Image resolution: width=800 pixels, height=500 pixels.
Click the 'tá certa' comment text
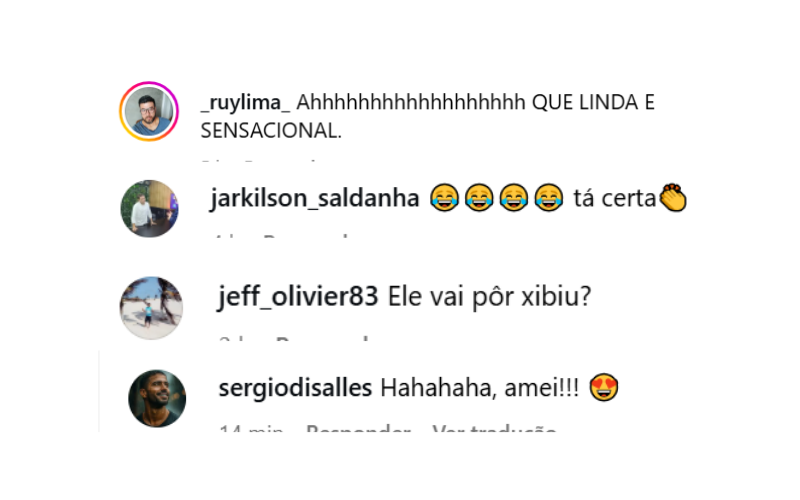point(614,198)
